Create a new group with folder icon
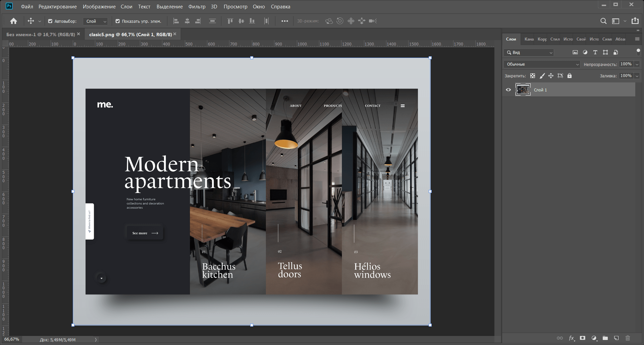This screenshot has width=644, height=345. tap(605, 338)
